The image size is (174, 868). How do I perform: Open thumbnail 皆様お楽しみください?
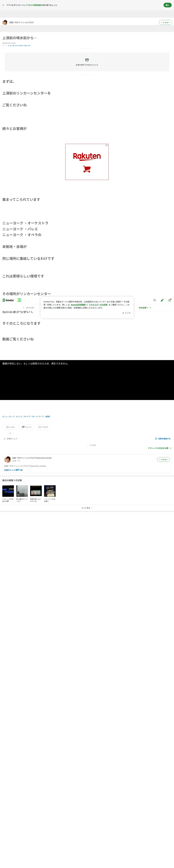tap(36, 491)
